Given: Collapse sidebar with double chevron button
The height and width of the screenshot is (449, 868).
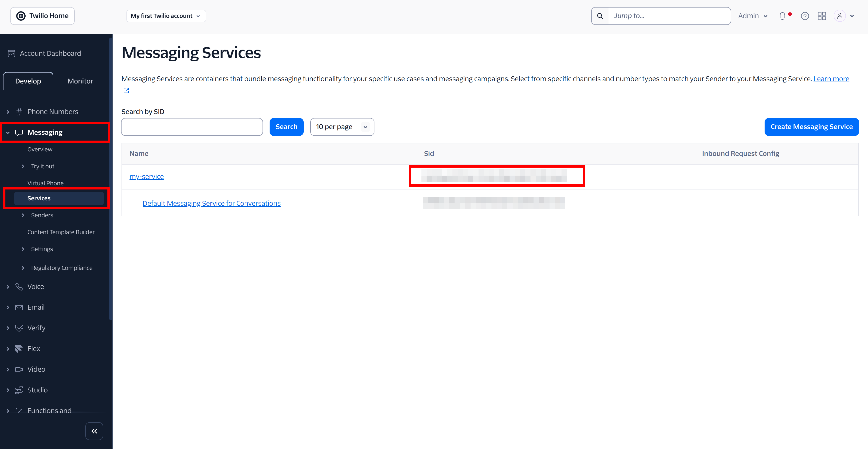Looking at the screenshot, I should (x=94, y=431).
